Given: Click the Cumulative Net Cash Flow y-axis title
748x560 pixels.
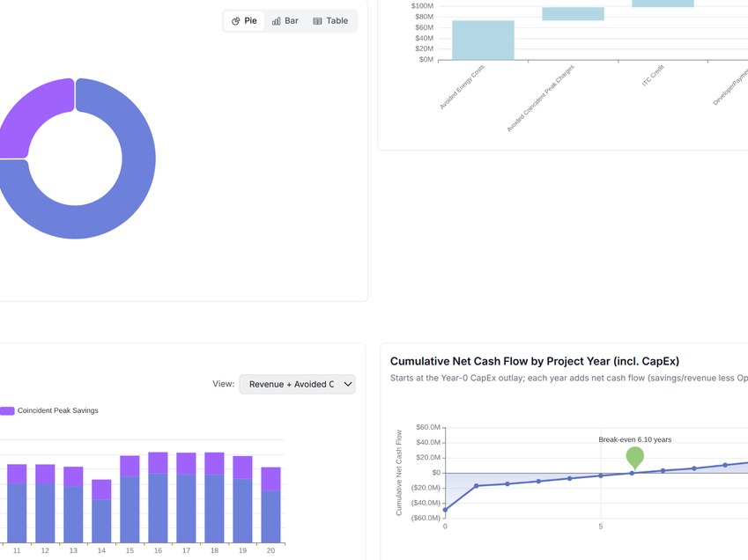Looking at the screenshot, I should (399, 473).
